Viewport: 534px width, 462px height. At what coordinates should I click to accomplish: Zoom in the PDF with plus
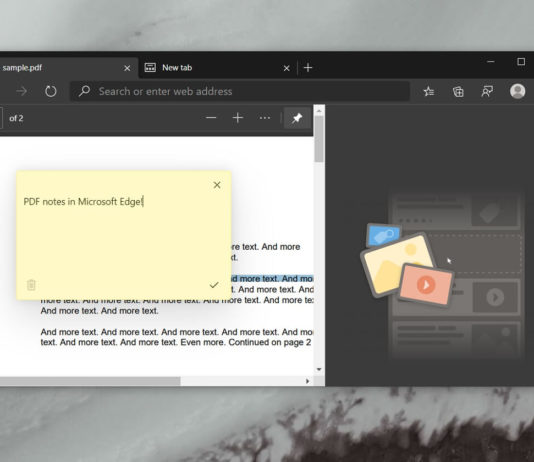pyautogui.click(x=238, y=118)
